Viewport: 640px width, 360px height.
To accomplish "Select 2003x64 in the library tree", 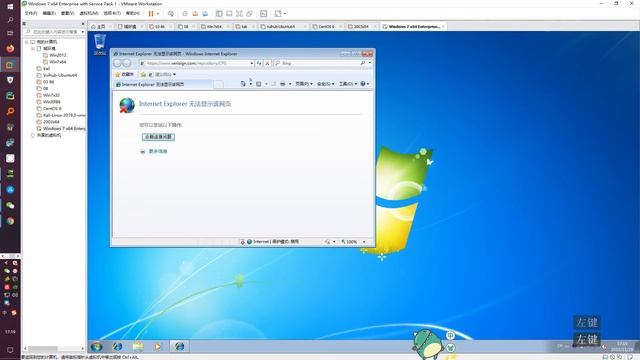I will point(51,122).
